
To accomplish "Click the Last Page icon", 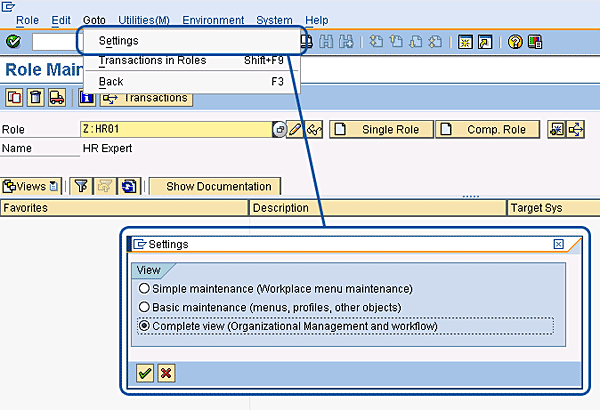I will 435,42.
